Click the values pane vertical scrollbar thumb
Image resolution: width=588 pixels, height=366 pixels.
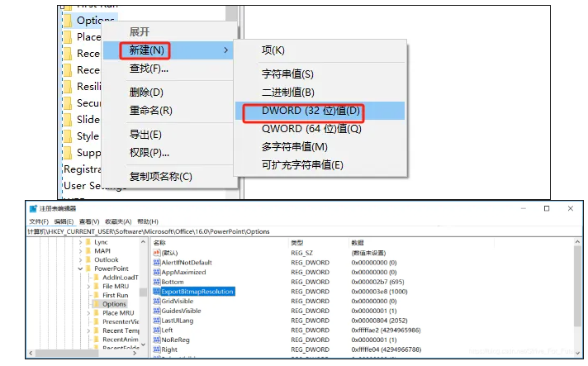click(x=577, y=286)
